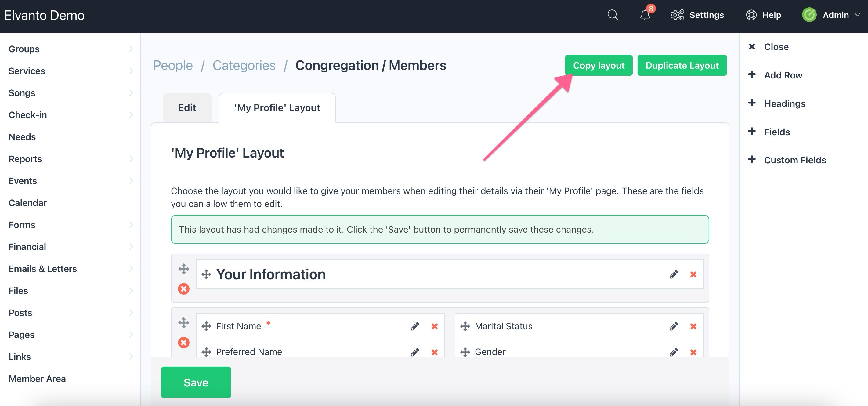Click plus icon next to Custom Fields
This screenshot has width=868, height=406.
pyautogui.click(x=752, y=159)
